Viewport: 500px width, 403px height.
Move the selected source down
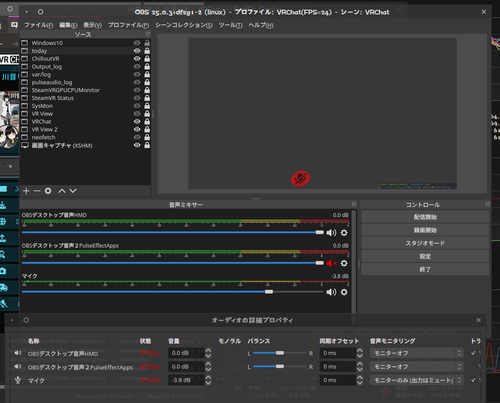coord(73,191)
